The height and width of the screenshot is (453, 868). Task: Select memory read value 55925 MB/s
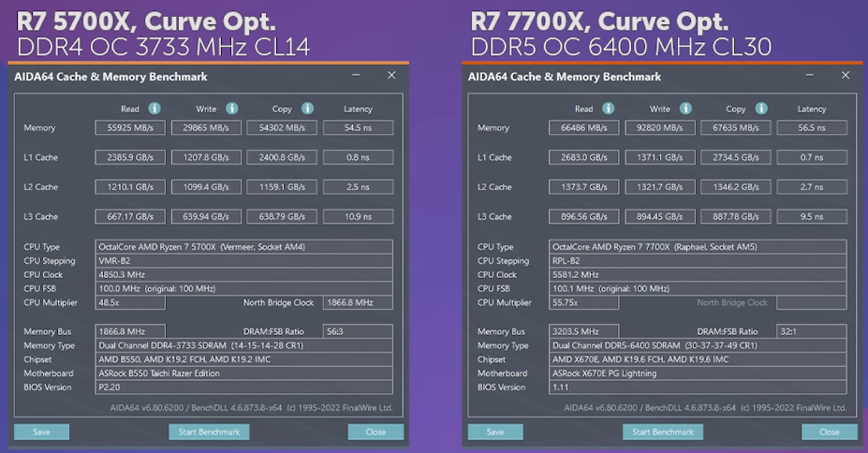click(x=130, y=128)
